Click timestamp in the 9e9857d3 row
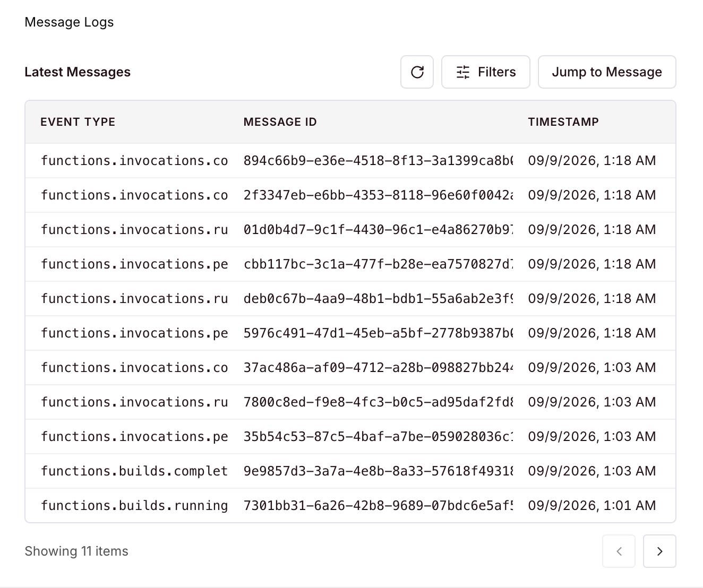The height and width of the screenshot is (588, 703). pyautogui.click(x=592, y=471)
